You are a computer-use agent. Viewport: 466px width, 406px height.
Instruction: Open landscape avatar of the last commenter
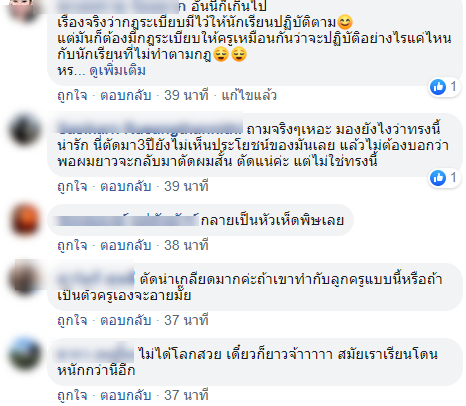pyautogui.click(x=25, y=354)
